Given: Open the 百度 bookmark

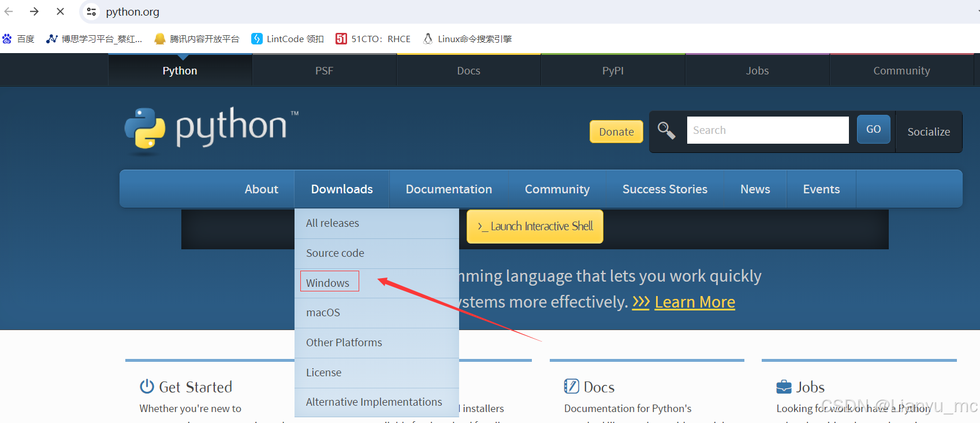Looking at the screenshot, I should [18, 39].
